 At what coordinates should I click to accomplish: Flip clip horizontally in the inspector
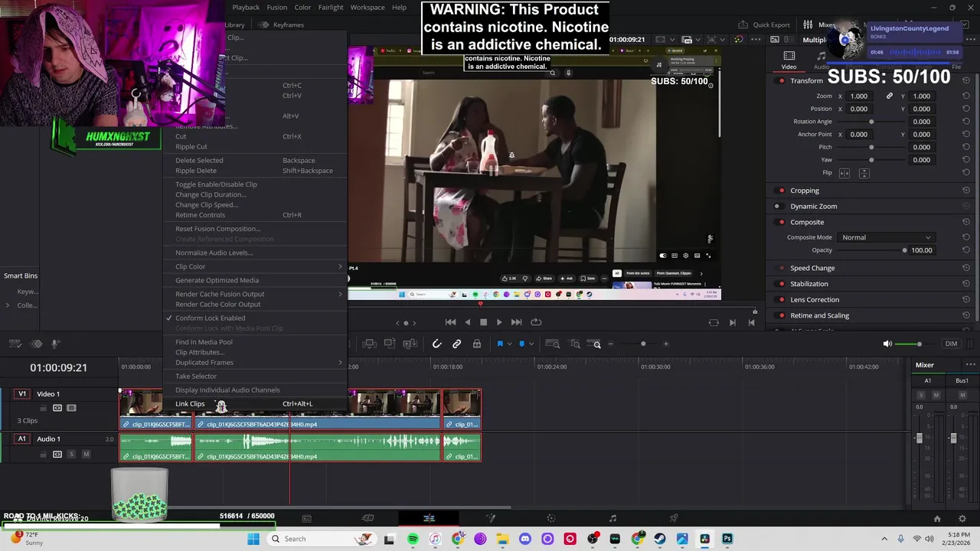(844, 174)
